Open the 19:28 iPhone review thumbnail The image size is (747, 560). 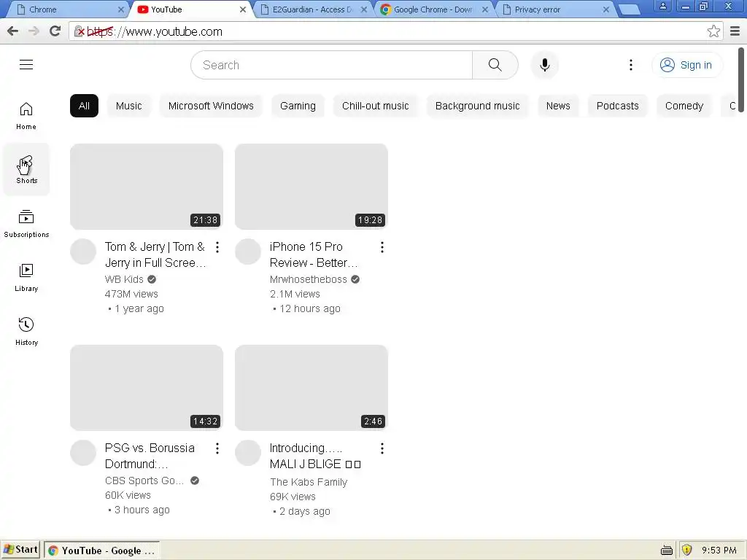pos(311,187)
